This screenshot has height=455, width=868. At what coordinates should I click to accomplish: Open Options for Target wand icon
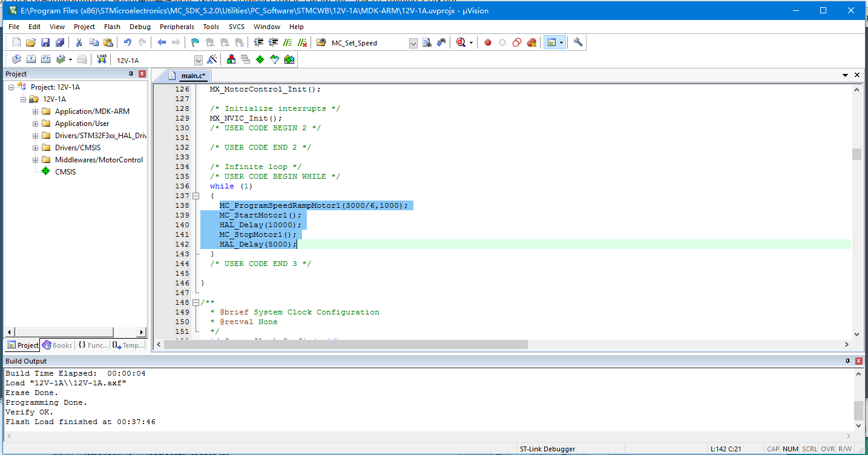(212, 59)
